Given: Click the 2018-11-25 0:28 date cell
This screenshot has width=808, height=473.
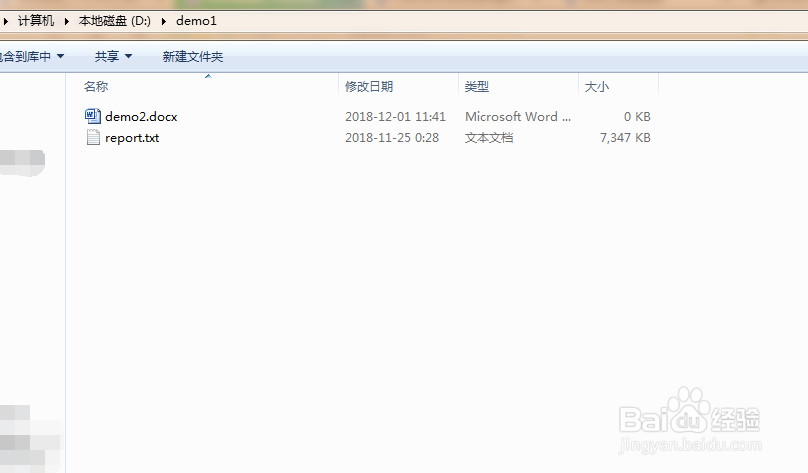Looking at the screenshot, I should [x=392, y=138].
